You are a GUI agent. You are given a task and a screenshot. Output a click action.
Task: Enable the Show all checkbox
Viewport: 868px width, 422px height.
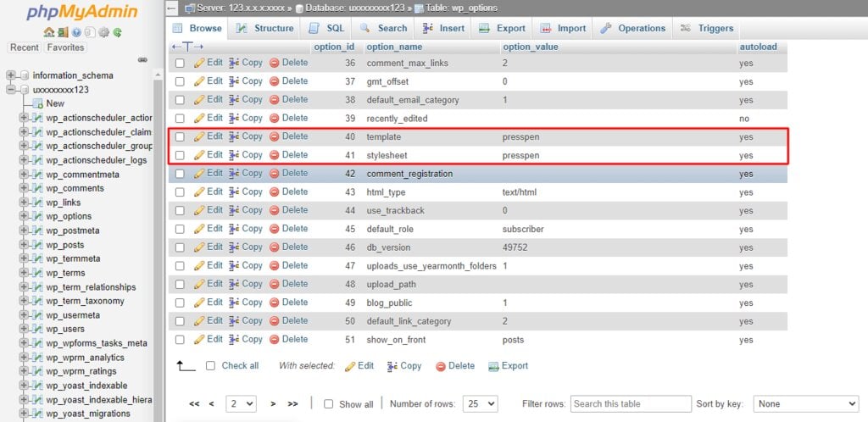click(329, 404)
